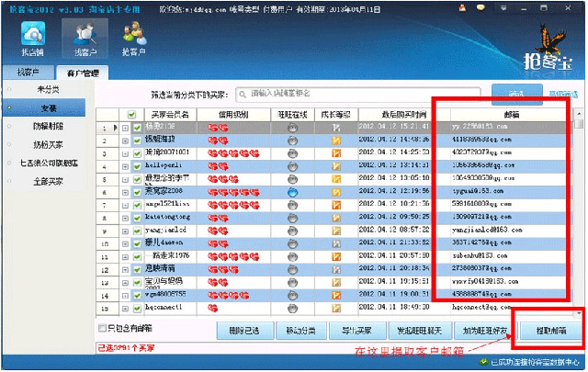Image resolution: width=588 pixels, height=372 pixels.
Task: Click the orange user icon in title bar
Action: (462, 7)
